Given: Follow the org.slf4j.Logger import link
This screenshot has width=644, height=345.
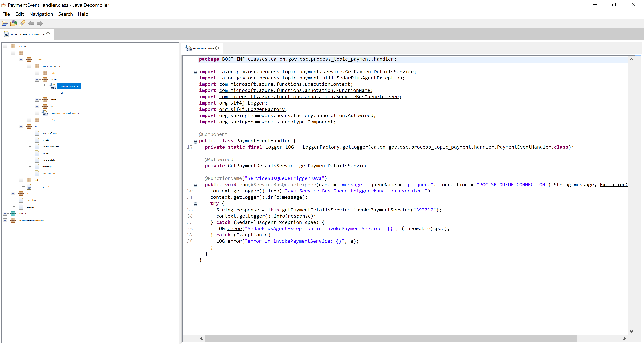Looking at the screenshot, I should pyautogui.click(x=242, y=103).
